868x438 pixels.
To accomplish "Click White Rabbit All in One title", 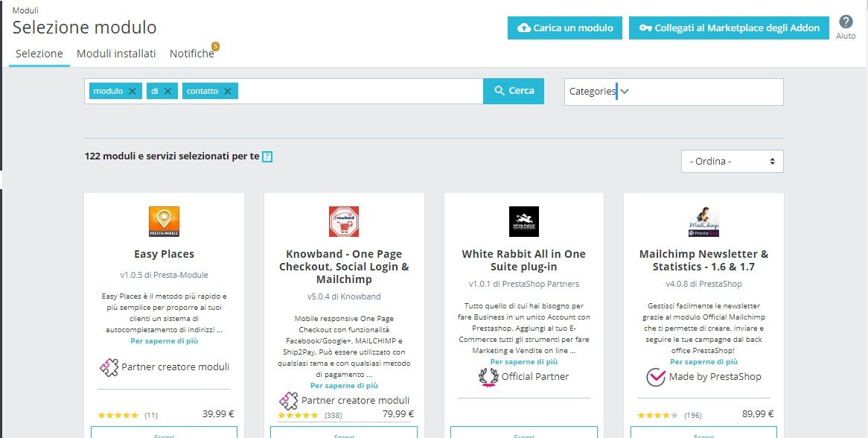I will tap(523, 260).
